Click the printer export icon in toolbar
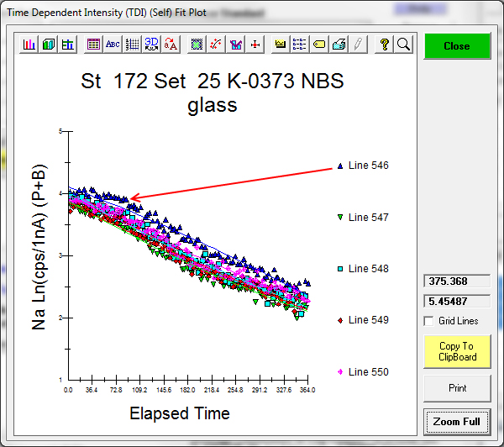The width and height of the screenshot is (504, 447). click(339, 45)
